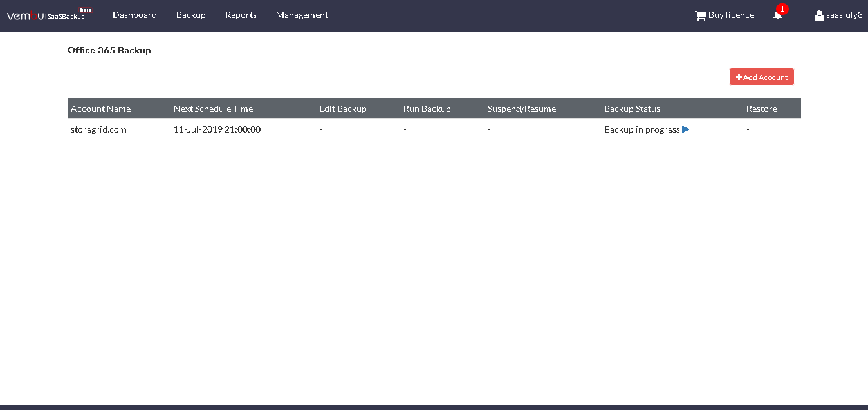Open the Dashboard menu
The image size is (868, 410).
tap(134, 15)
